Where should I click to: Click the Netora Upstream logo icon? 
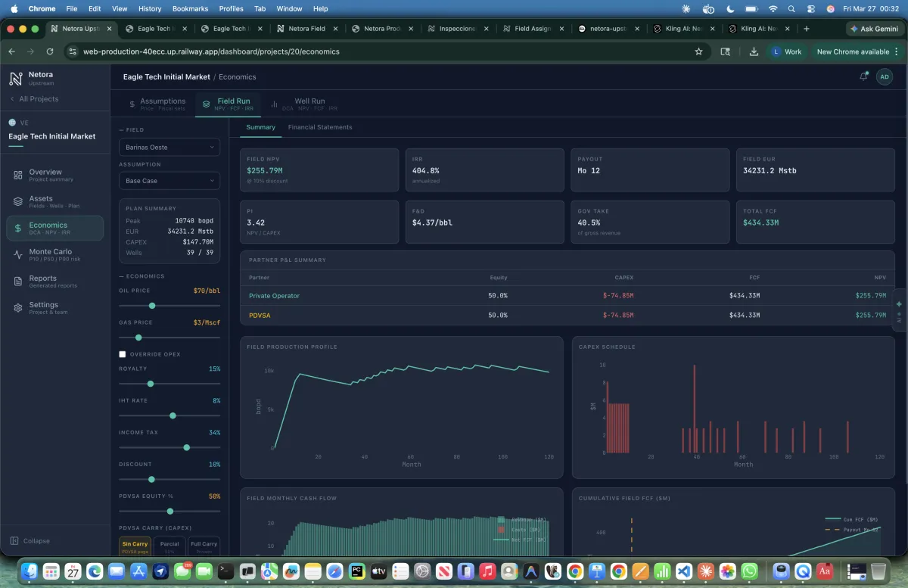pos(17,78)
